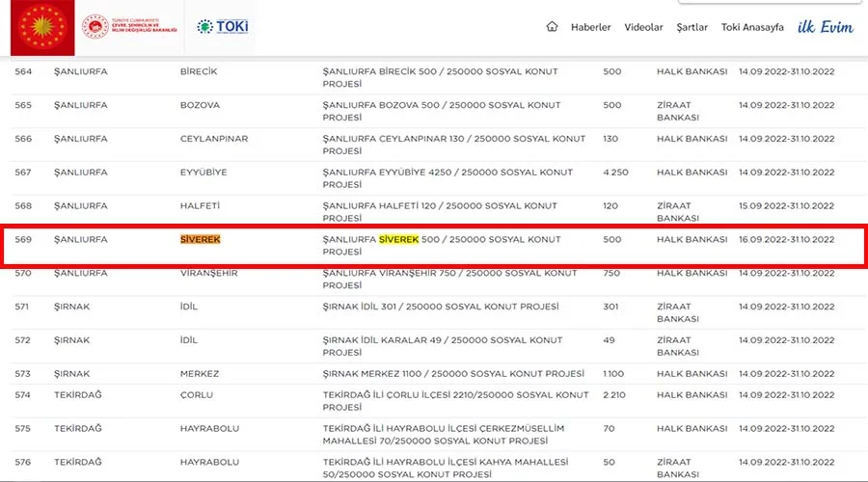Click ÇERKEZMÜSELLİM MAHALLESİ project name
Image resolution: width=868 pixels, height=482 pixels.
[x=444, y=435]
